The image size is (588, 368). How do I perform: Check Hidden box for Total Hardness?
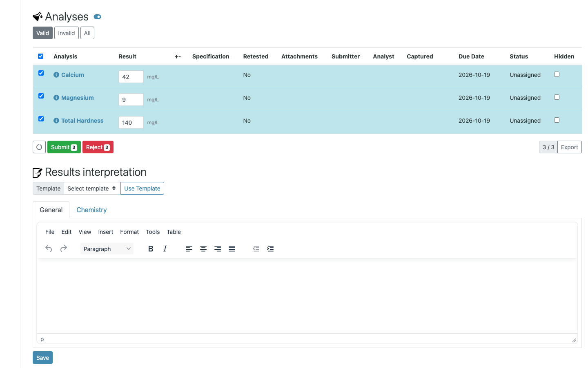tap(557, 120)
